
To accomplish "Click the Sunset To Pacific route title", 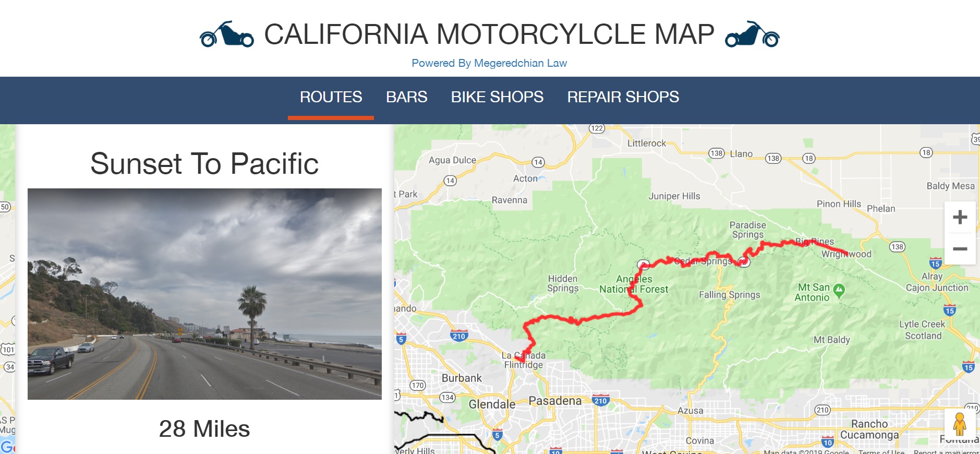I will 204,163.
